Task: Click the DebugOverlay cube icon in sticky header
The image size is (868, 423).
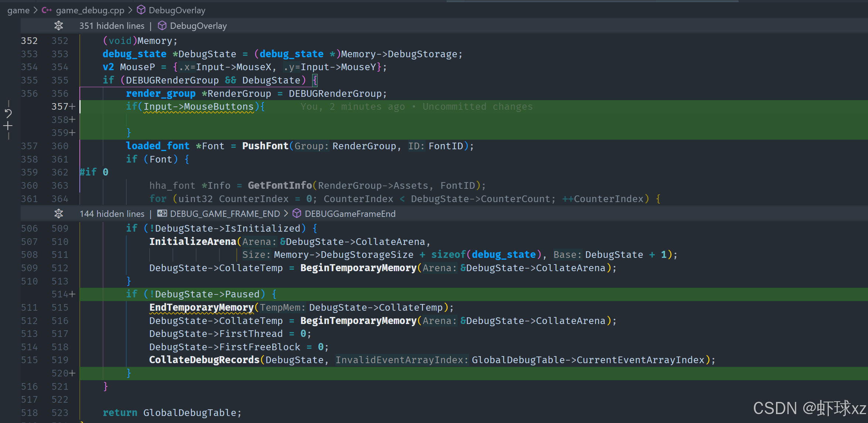Action: coord(162,25)
